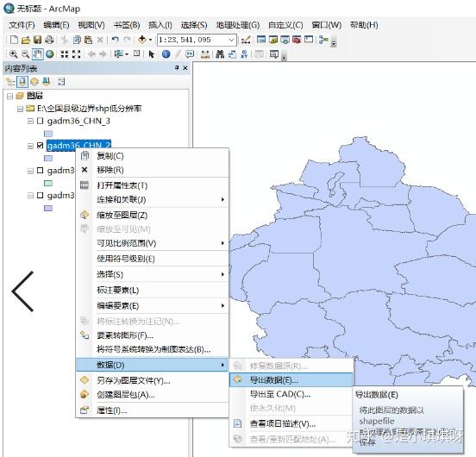Uncheck the gadm36_CHN_2 layer checkbox

tap(40, 146)
